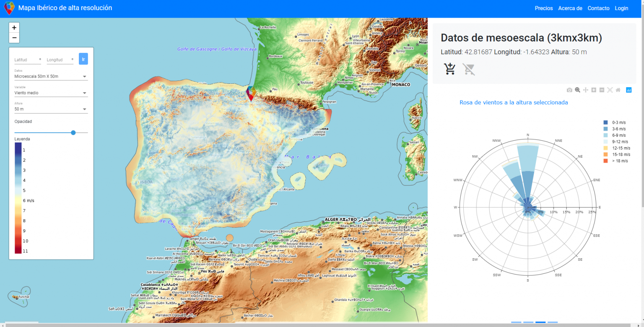Expand the Variable dropdown Viento medio

tap(51, 93)
